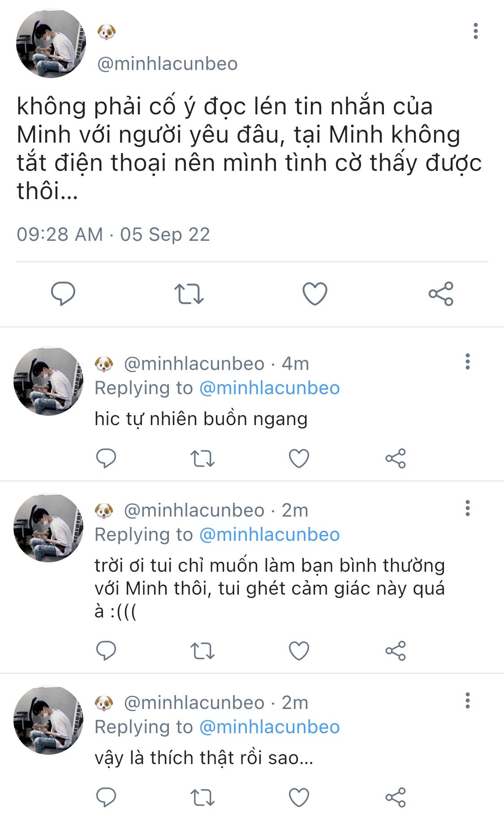Open @minhlacunbeo link in the 4m reply
The height and width of the screenshot is (813, 504).
(x=269, y=388)
